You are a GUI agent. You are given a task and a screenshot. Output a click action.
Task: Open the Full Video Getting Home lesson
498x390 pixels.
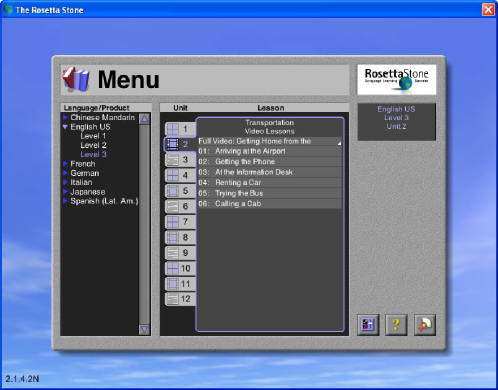tap(270, 141)
